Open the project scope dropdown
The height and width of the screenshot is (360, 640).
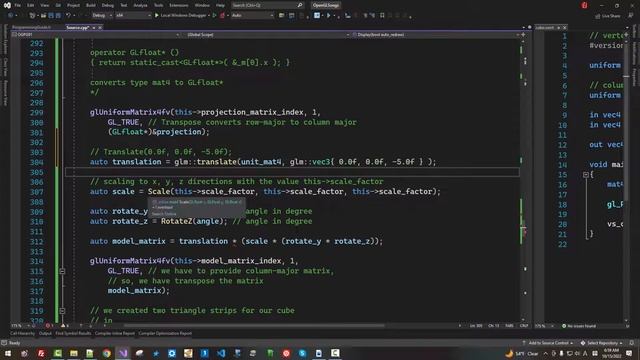[96, 35]
